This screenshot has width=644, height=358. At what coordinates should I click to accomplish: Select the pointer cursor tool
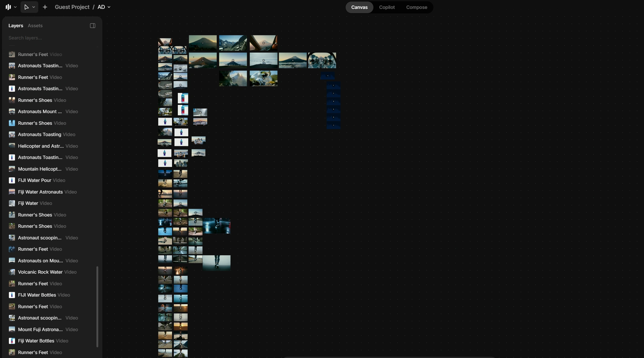click(26, 7)
